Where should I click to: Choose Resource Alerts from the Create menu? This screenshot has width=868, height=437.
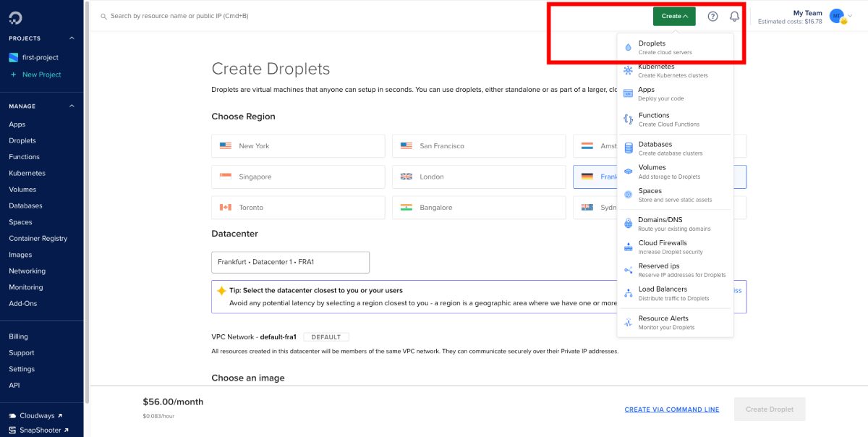point(676,322)
